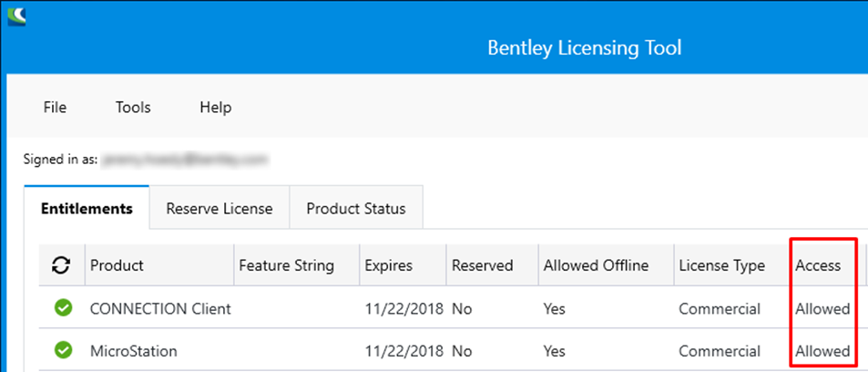
Task: Open the Tools menu
Action: click(133, 108)
